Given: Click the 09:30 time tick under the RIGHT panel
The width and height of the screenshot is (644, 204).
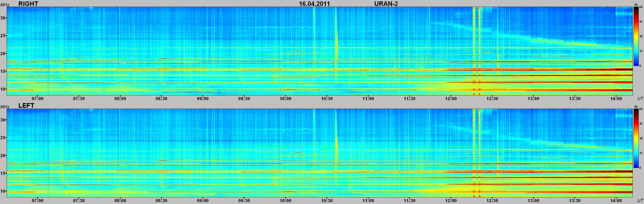Looking at the screenshot, I should [x=244, y=99].
